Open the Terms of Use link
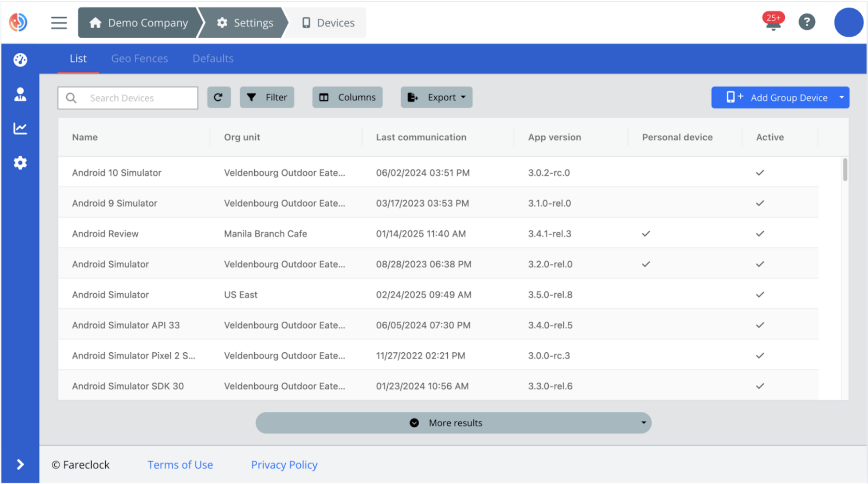868x484 pixels. pos(180,465)
